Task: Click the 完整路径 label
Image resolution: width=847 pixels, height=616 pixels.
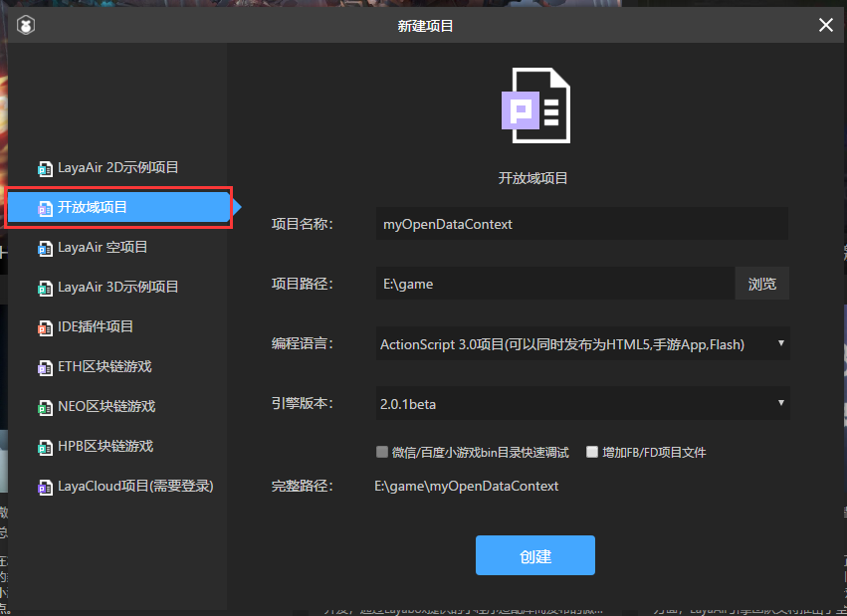Action: pyautogui.click(x=302, y=486)
